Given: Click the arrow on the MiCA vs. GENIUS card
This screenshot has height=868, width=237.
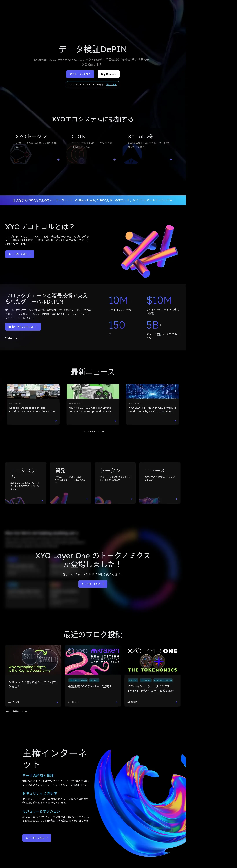Looking at the screenshot, I should pos(115,421).
